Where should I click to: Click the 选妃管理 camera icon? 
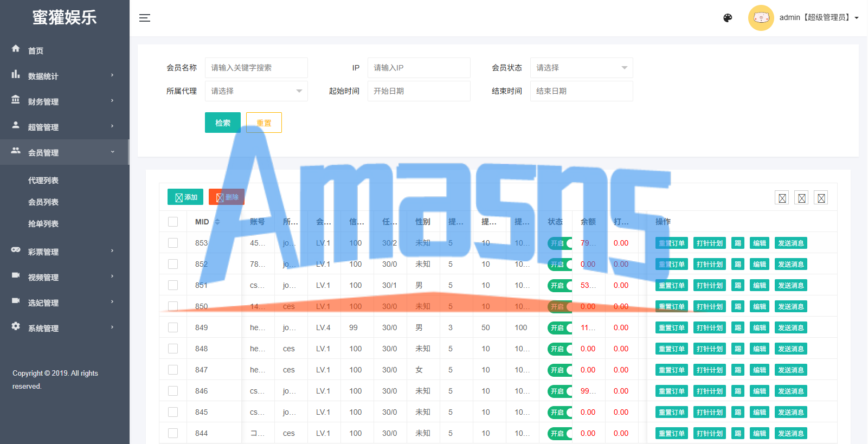pos(16,301)
